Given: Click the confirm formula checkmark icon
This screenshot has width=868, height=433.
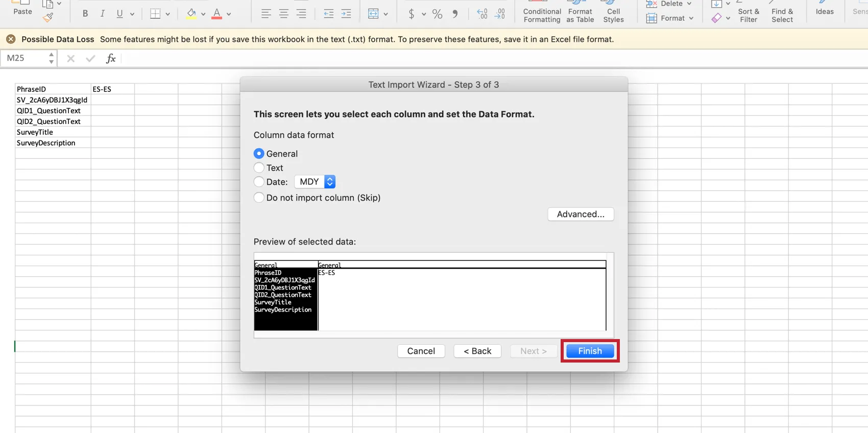Looking at the screenshot, I should tap(90, 59).
